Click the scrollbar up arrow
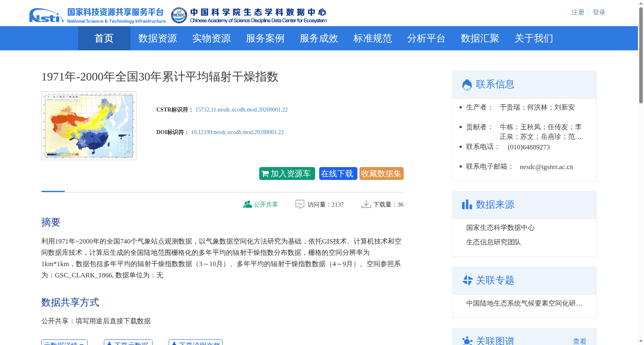This screenshot has width=644, height=345. tap(641, 3)
